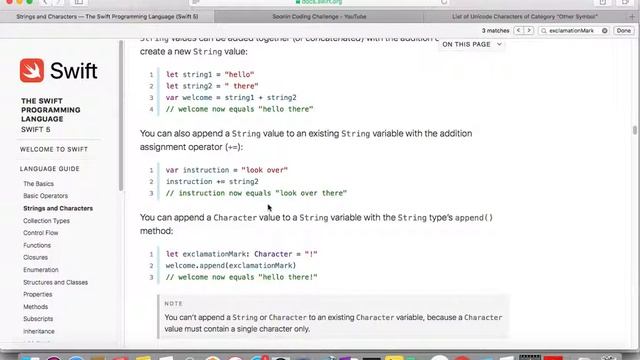Click code line 'let string1 = "hello"'
640x360 pixels.
[210, 75]
